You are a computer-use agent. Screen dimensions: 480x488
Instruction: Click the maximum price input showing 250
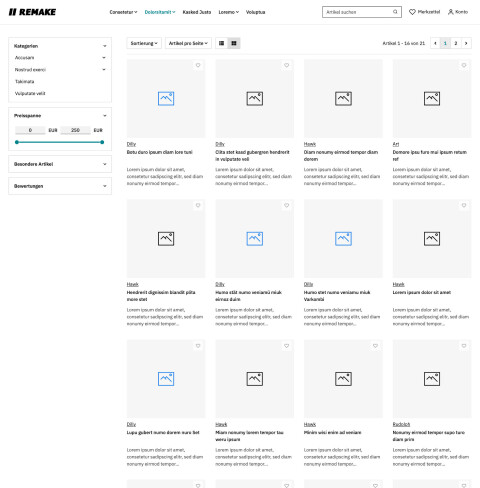75,130
